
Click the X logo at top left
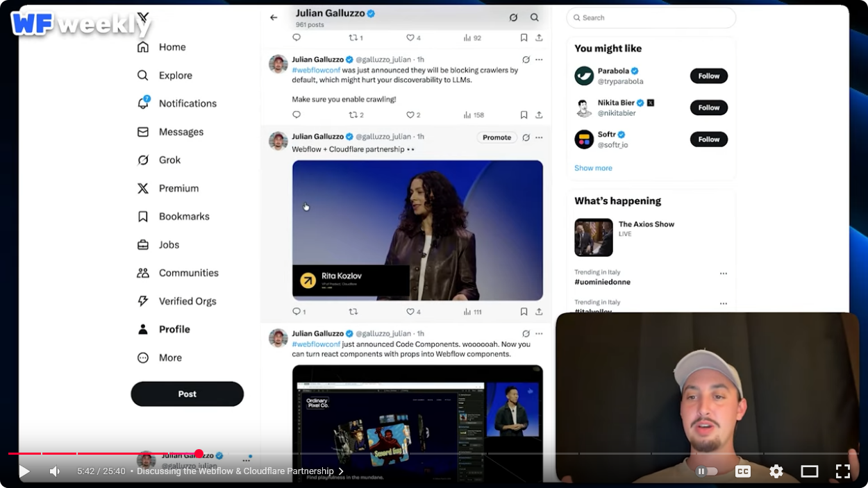click(x=143, y=18)
